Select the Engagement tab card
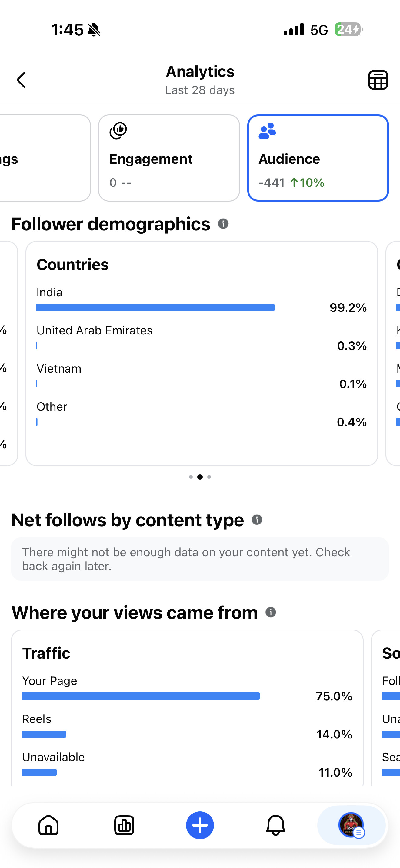This screenshot has height=868, width=400. coord(169,158)
